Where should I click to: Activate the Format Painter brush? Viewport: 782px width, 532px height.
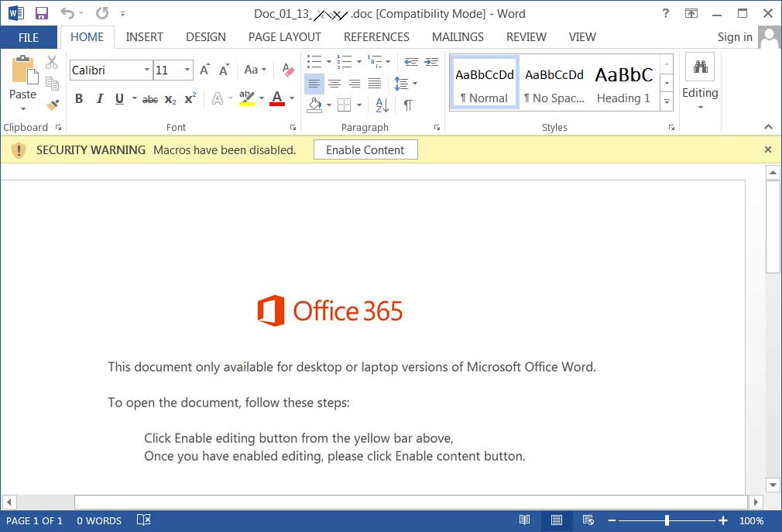(52, 105)
